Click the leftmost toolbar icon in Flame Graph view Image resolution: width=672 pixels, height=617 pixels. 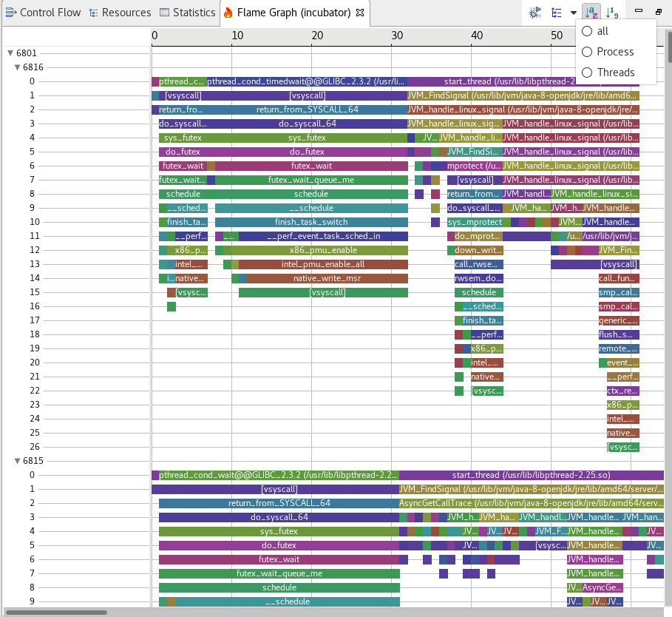(x=534, y=12)
